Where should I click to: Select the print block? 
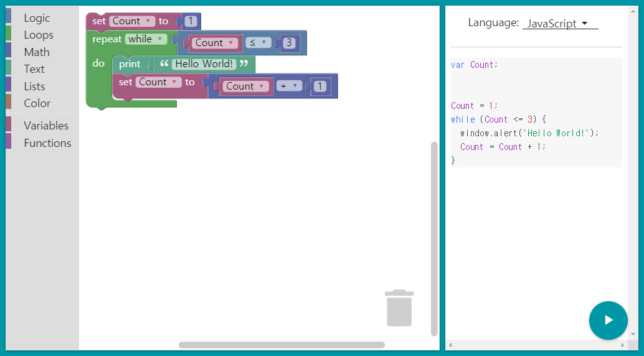click(130, 64)
